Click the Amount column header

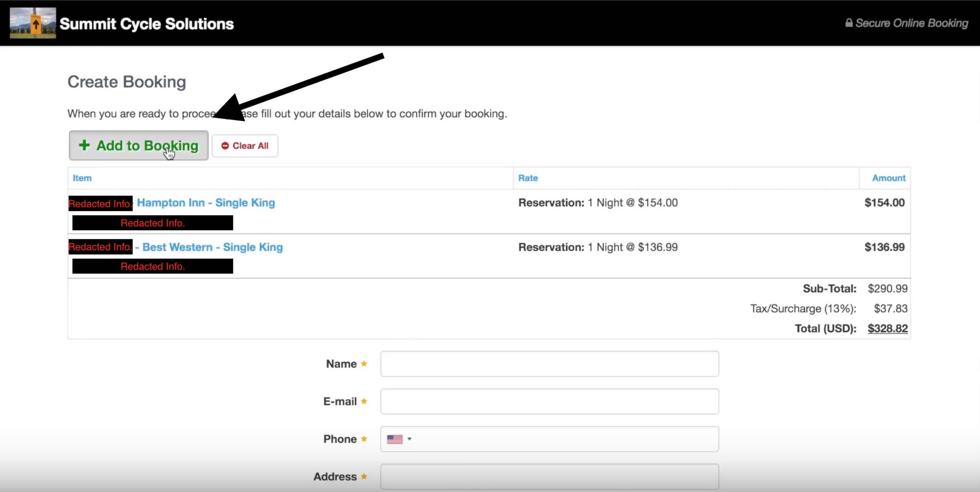pos(889,178)
